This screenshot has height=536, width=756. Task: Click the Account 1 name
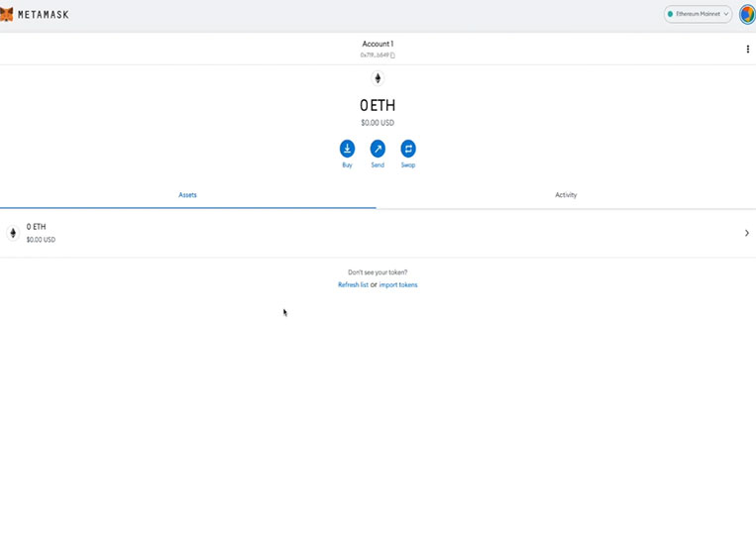[378, 44]
